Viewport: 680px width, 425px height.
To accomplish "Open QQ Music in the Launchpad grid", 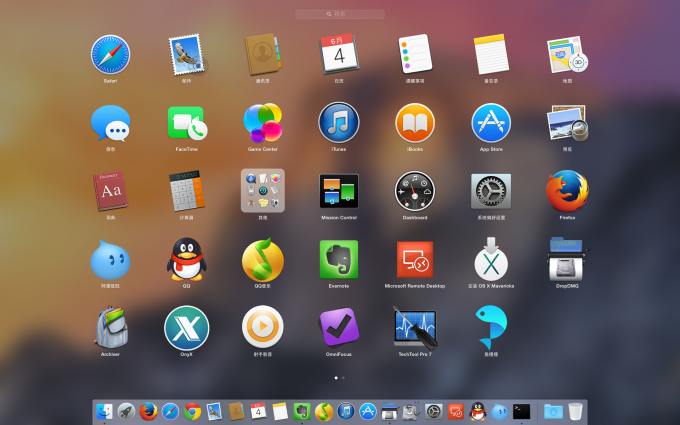I will [263, 259].
